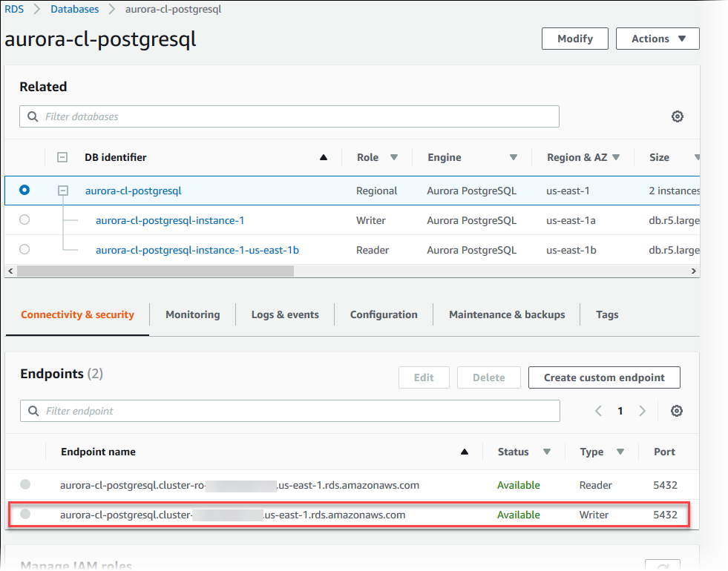The image size is (728, 571).
Task: Sort by the Endpoint name column arrow
Action: point(465,451)
